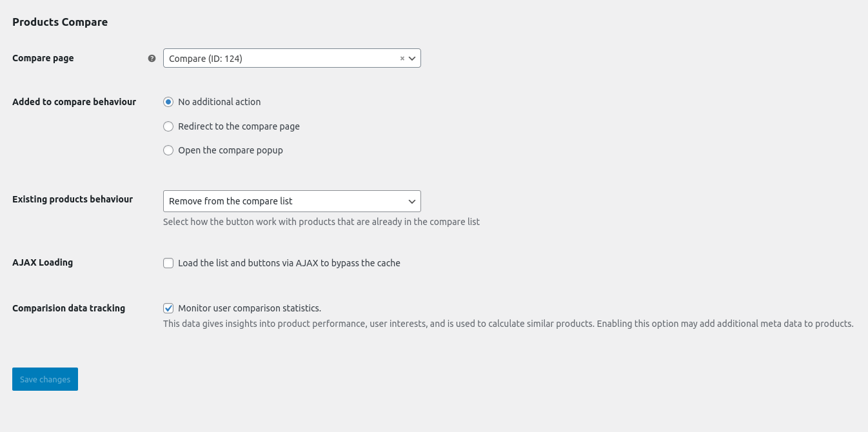Uncheck the Monitor user comparison statistics checkbox
Screen dimensions: 868x432
click(168, 308)
